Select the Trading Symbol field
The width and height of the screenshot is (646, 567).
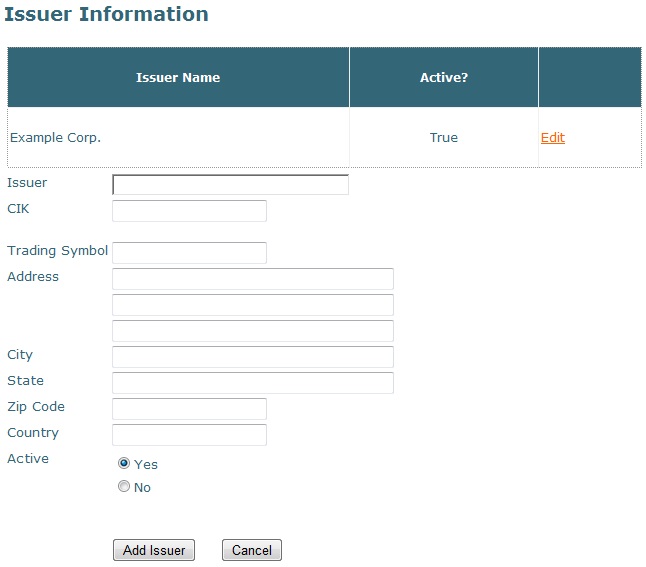(189, 253)
